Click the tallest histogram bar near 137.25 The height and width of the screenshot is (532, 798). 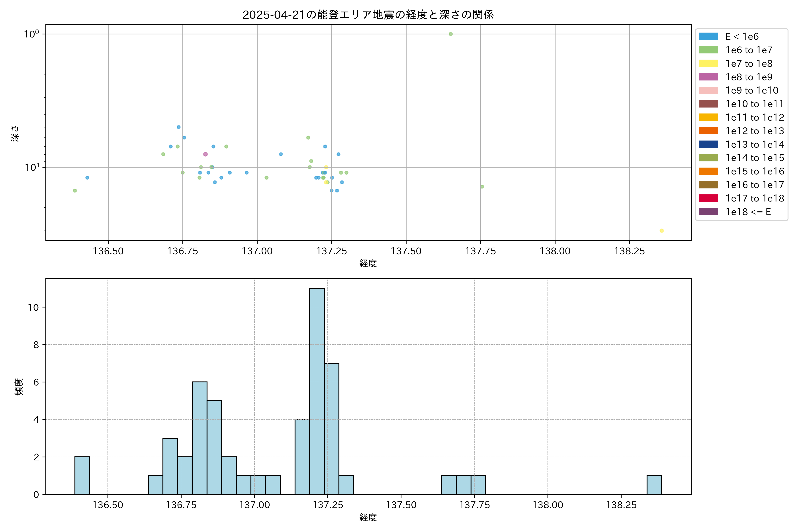coord(317,390)
